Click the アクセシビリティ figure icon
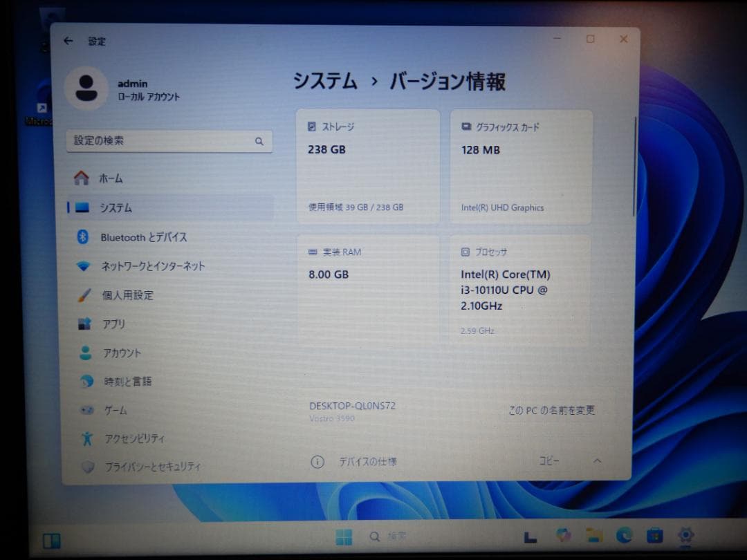Viewport: 747px width, 560px height. (87, 438)
